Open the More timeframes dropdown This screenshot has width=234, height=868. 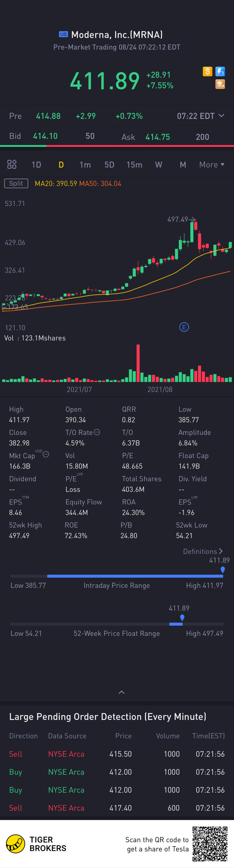[212, 165]
